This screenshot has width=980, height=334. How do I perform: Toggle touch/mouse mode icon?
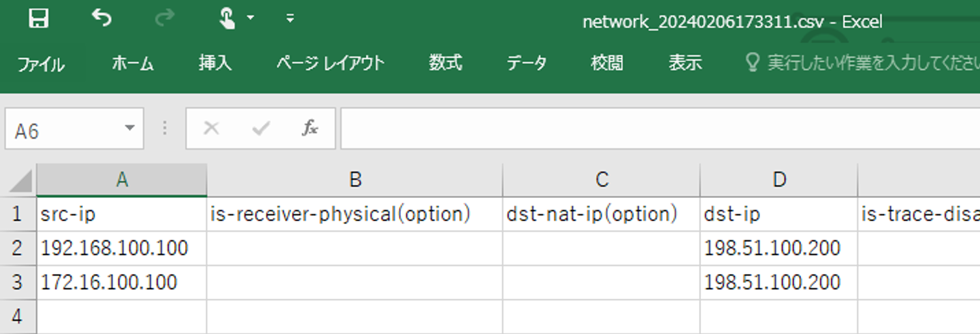(x=227, y=18)
